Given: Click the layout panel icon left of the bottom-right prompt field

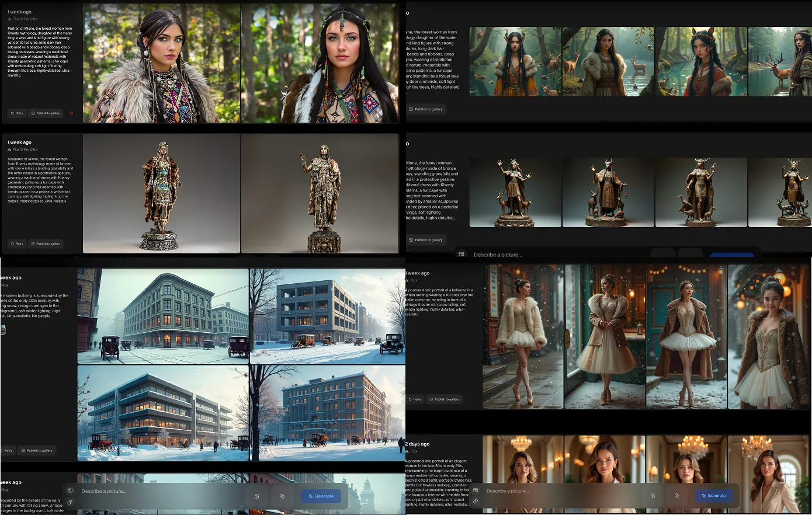Looking at the screenshot, I should click(x=476, y=490).
